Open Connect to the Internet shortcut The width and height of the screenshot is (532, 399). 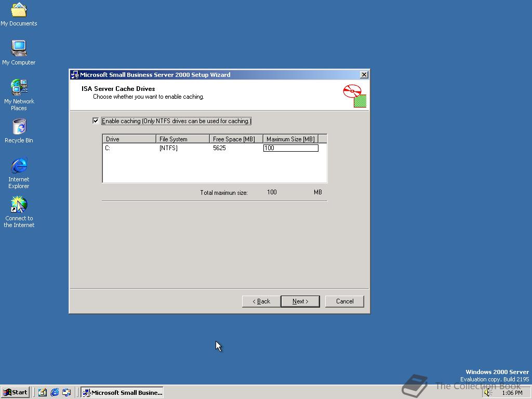point(19,212)
